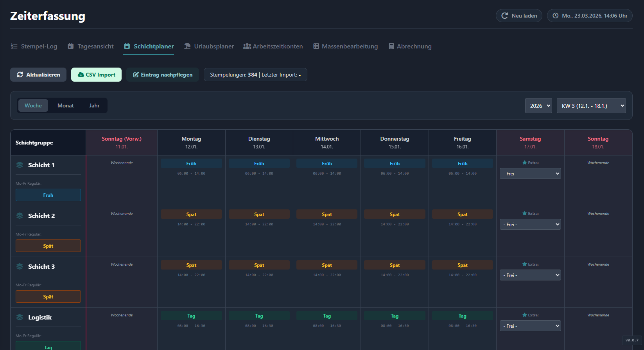Click the Tagesansicht calendar icon
644x350 pixels.
coord(71,46)
